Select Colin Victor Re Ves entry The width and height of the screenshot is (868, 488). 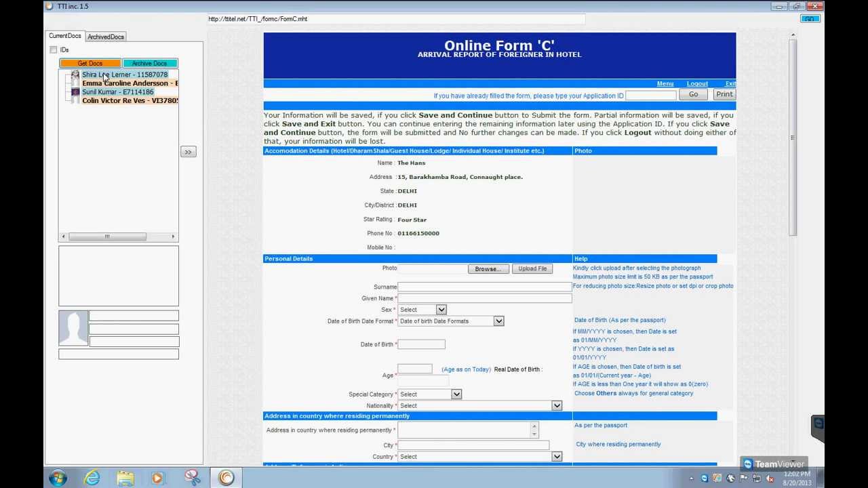click(x=130, y=101)
